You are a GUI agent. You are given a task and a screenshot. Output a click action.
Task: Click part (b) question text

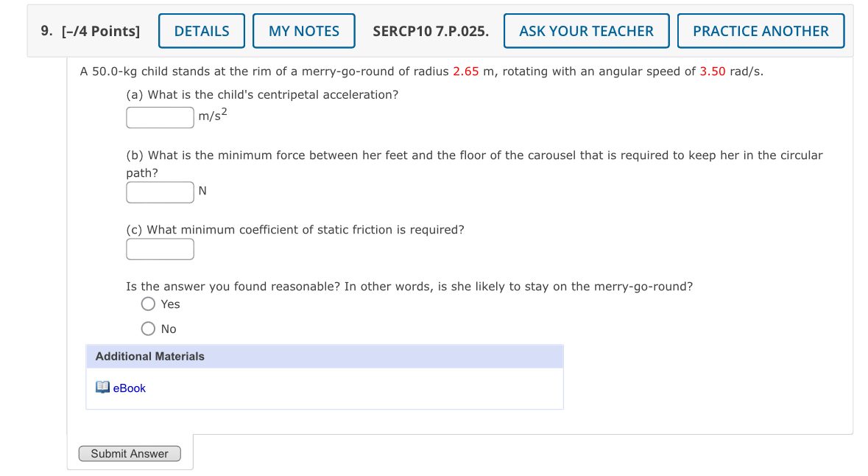368,155
